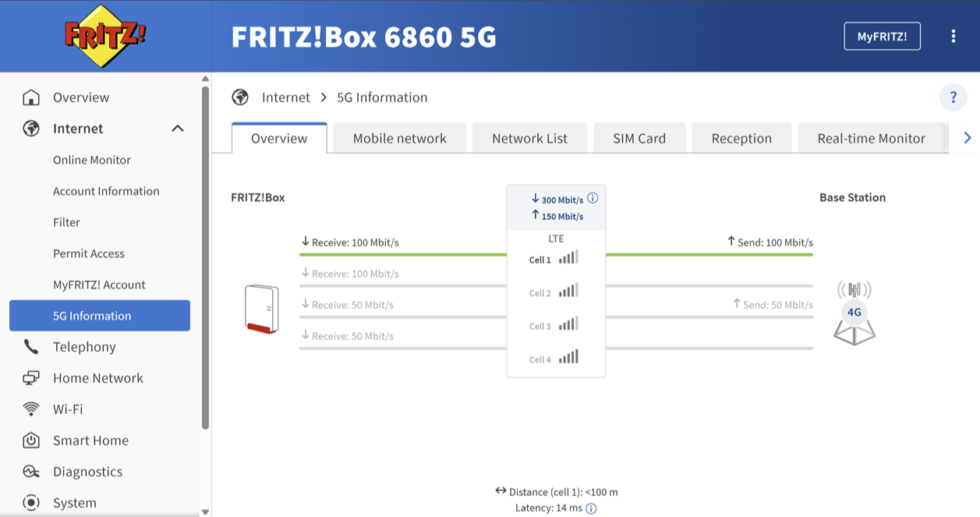
Task: Open the speed info tooltip next to 300 Mbit/s
Action: tap(593, 197)
